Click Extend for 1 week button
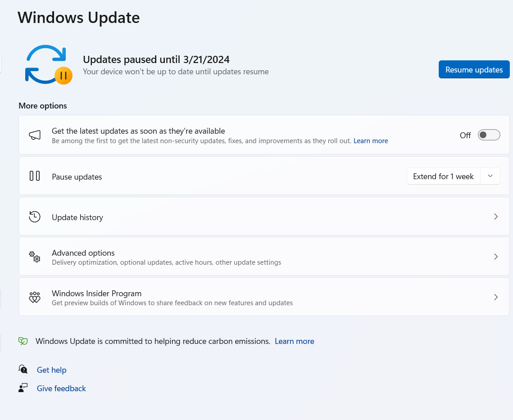 (x=443, y=176)
